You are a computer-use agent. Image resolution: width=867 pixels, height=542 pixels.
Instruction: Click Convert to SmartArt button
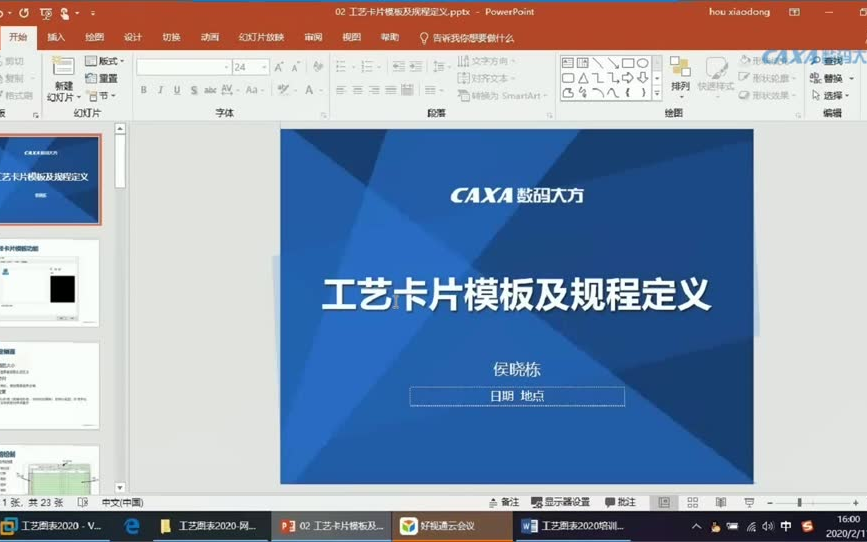(x=503, y=96)
